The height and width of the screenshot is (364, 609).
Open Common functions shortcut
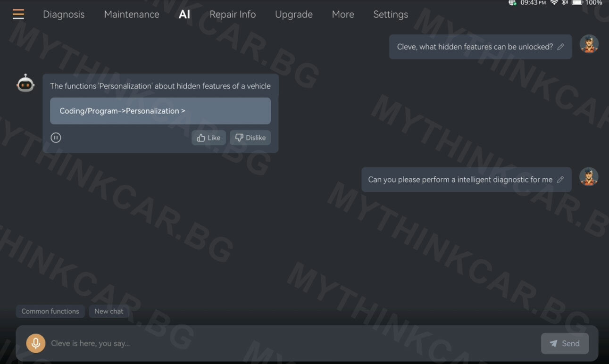50,311
